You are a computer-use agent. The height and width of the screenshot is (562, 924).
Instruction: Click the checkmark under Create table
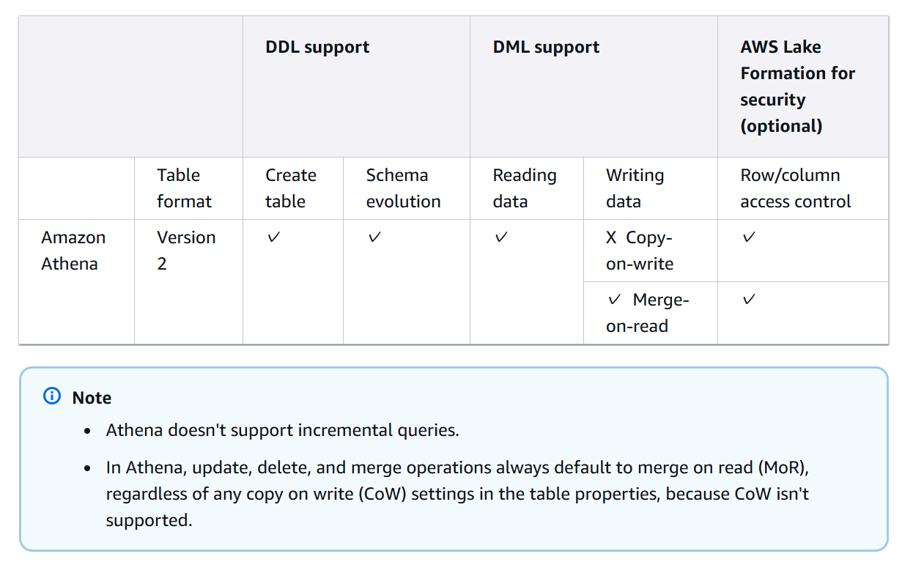pyautogui.click(x=273, y=237)
